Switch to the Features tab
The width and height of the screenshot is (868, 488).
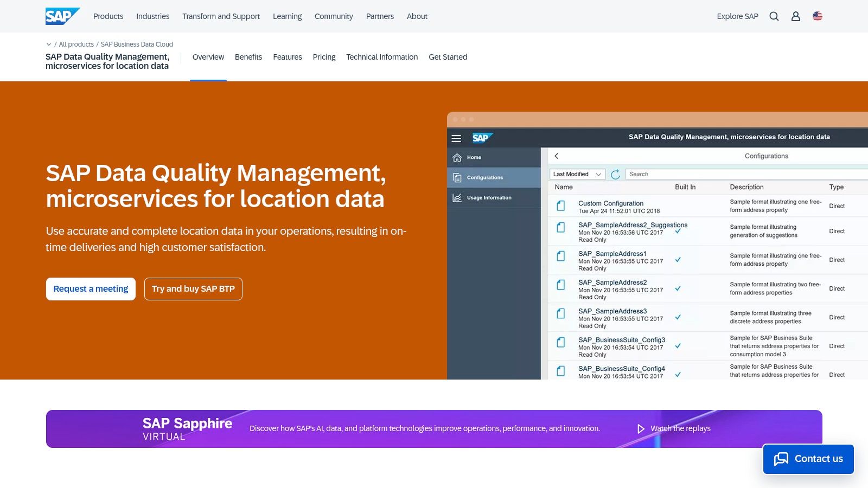click(x=288, y=57)
